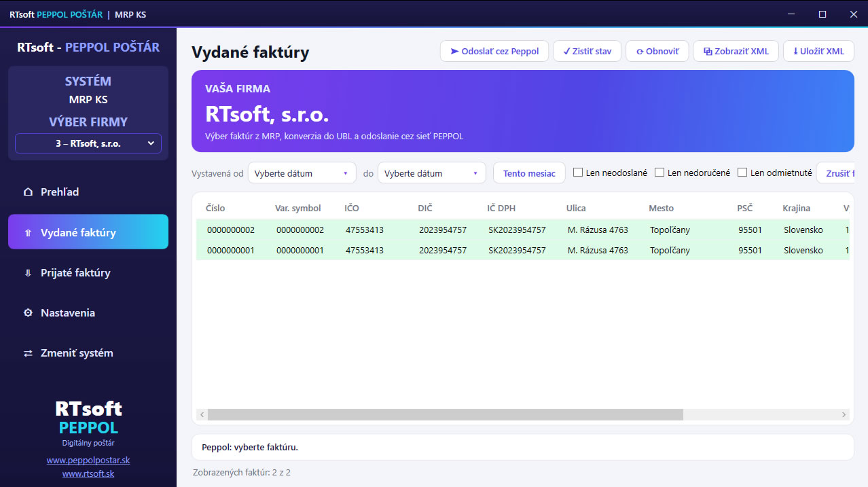Open the www.peppolpostar.sk link

click(x=88, y=460)
